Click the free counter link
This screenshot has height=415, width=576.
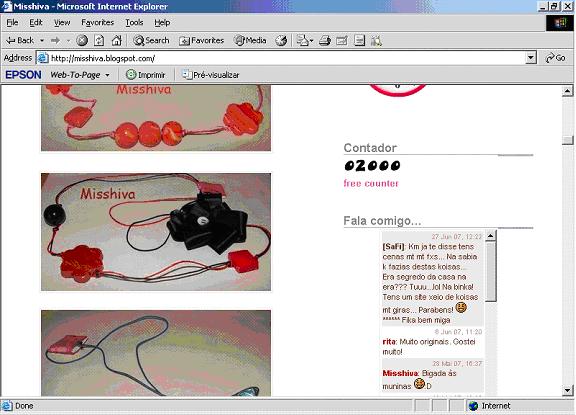371,183
